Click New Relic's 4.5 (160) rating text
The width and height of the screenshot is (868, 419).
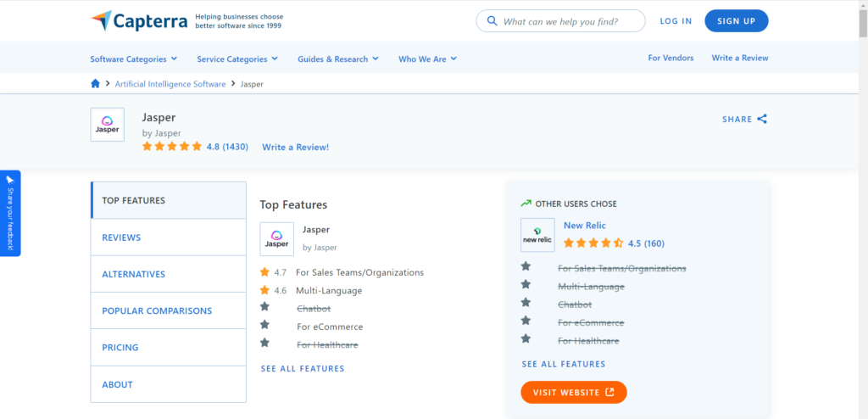coord(646,243)
